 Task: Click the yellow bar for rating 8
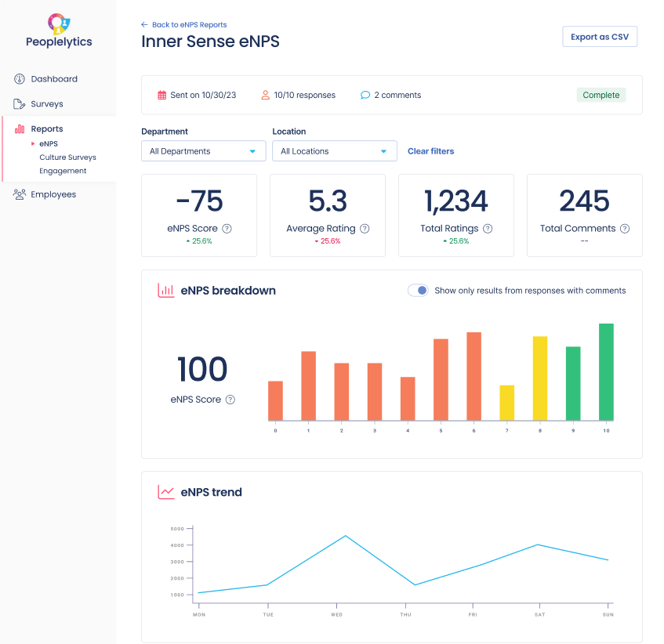coord(540,378)
